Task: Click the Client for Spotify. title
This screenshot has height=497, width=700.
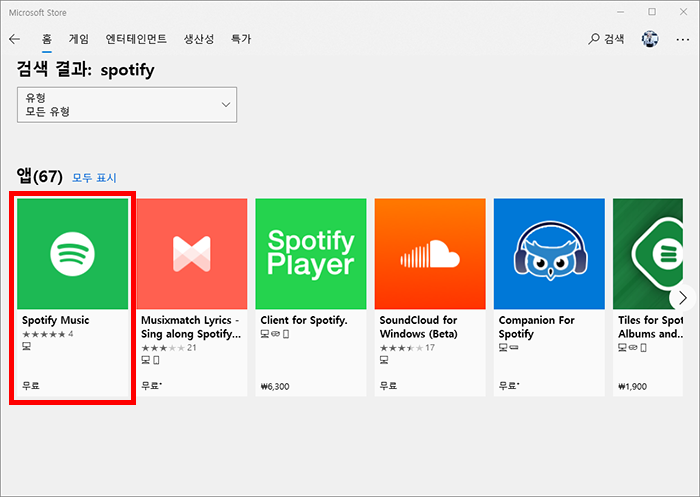Action: 304,320
